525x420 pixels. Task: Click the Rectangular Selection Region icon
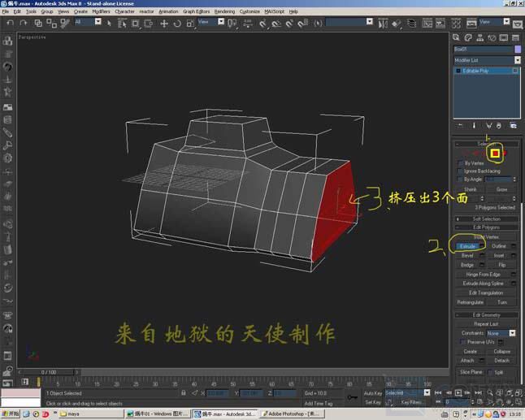(x=135, y=23)
